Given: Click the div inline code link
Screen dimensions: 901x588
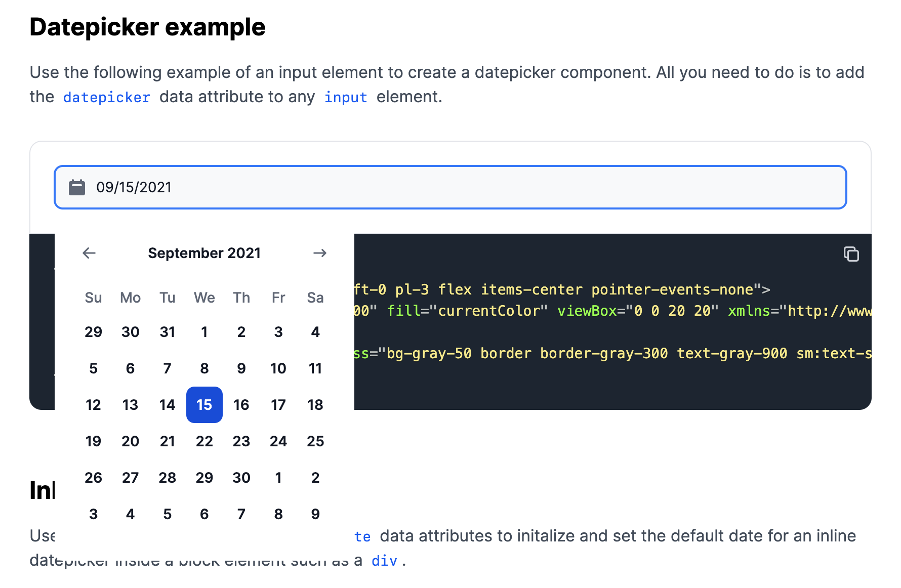Looking at the screenshot, I should click(x=385, y=560).
